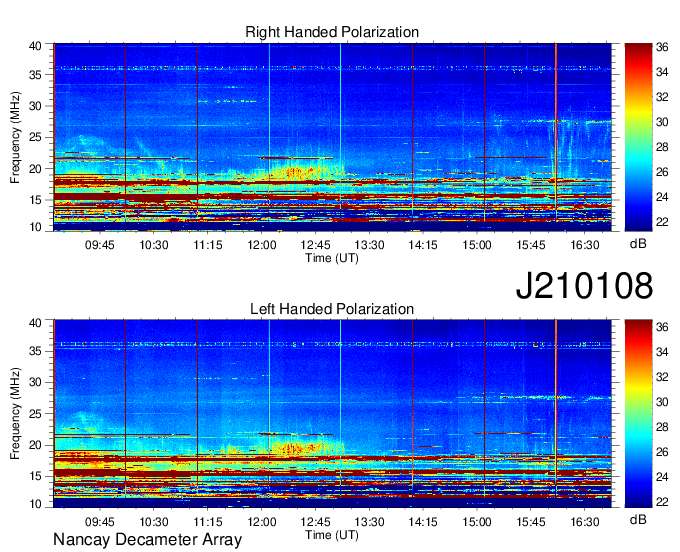Viewport: 680px width, 552px height.
Task: Click the Left Handed Polarization plot title
Action: coord(332,309)
